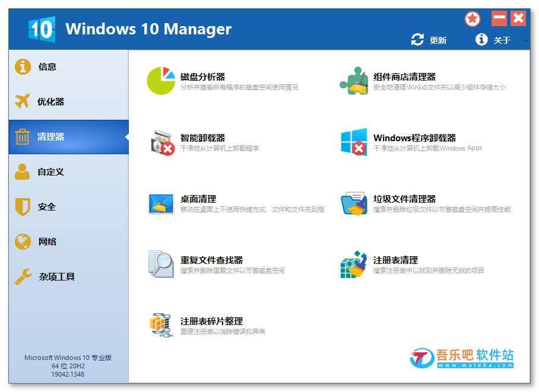Switch to the 自定义 section

pos(69,171)
